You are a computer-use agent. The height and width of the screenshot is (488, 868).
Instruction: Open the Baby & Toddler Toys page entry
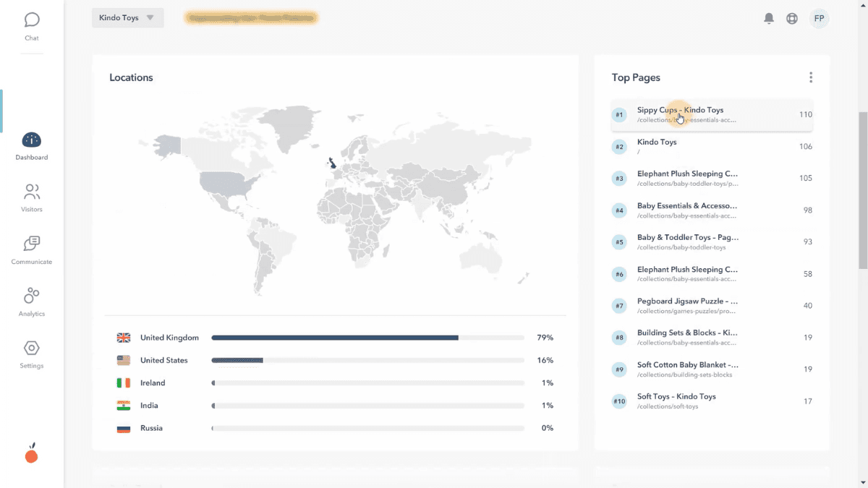point(712,242)
